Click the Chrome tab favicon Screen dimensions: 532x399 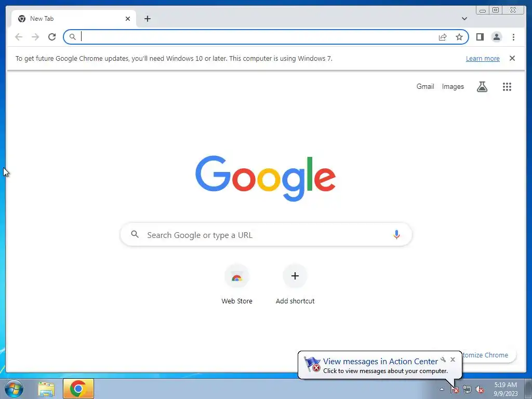[x=22, y=19]
